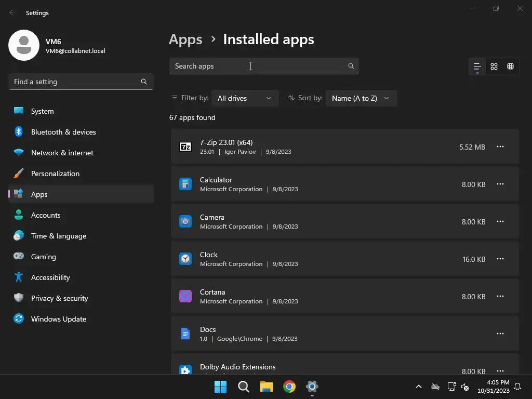
Task: Select Privacy & security in sidebar
Action: point(59,298)
